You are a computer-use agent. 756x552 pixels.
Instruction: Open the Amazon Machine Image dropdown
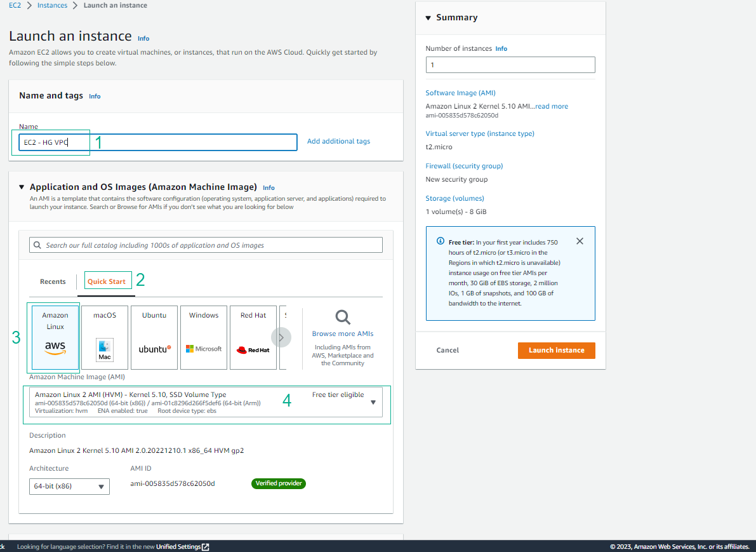[x=206, y=403]
